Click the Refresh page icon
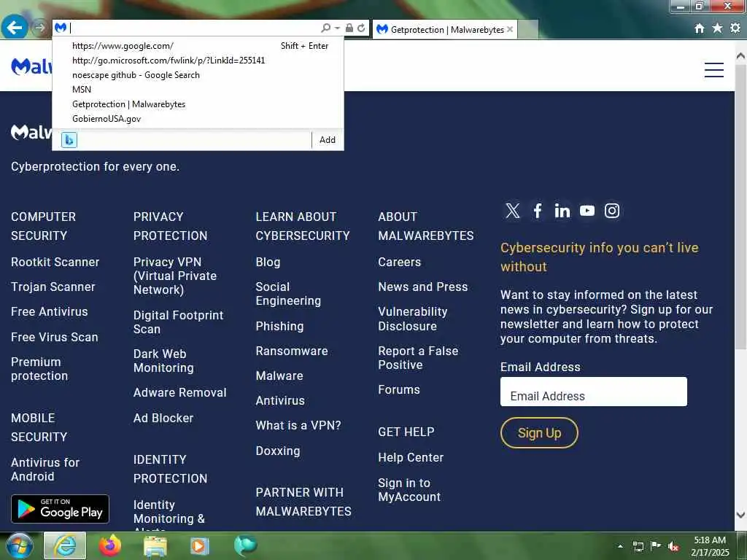Screen dimensions: 747x560 click(x=361, y=28)
